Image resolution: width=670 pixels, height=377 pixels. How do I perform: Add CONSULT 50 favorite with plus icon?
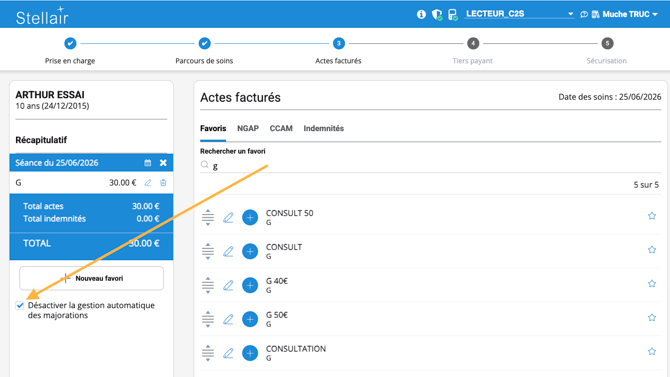coord(250,218)
